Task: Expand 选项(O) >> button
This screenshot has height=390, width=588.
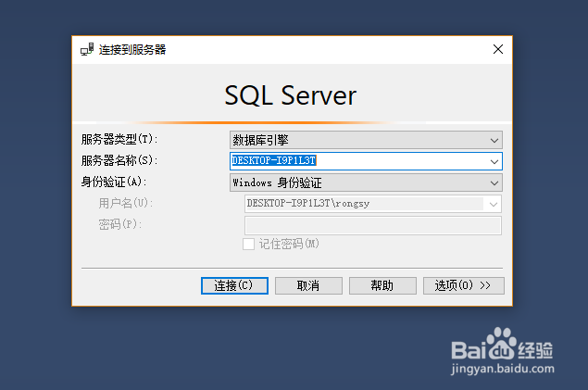Action: (464, 285)
